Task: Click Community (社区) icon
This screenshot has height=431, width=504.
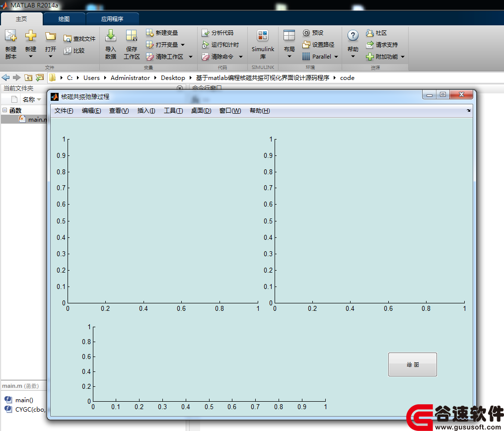Action: (x=370, y=33)
